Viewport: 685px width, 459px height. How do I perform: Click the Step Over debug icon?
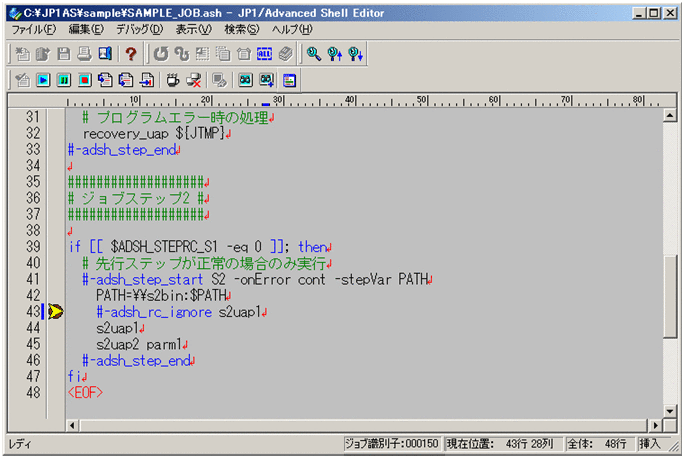tap(126, 80)
